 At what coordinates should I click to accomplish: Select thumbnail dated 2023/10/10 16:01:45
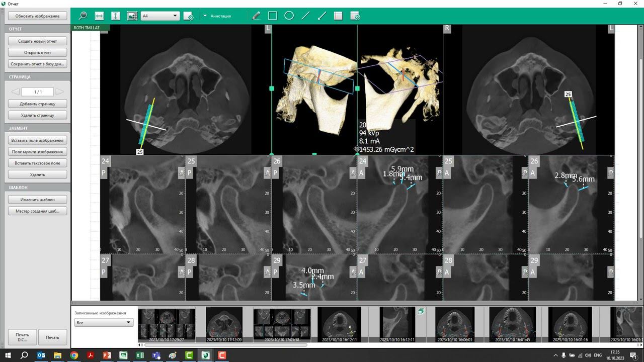pos(512,324)
